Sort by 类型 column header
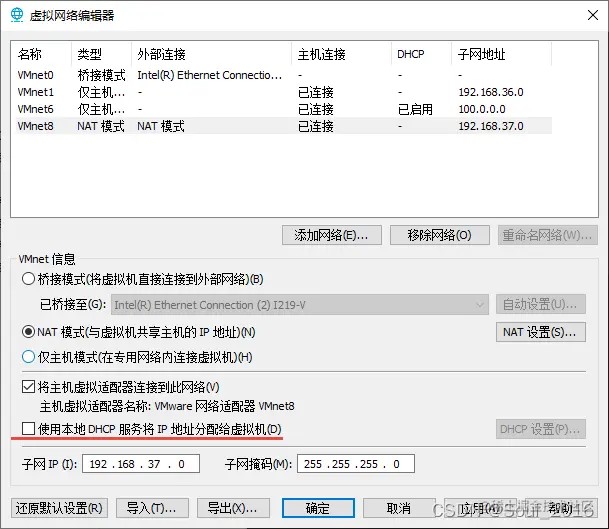609x529 pixels. click(101, 54)
